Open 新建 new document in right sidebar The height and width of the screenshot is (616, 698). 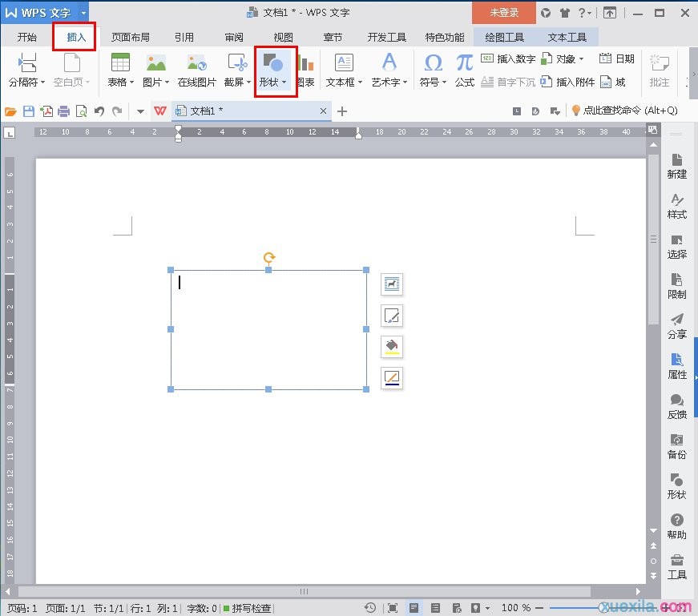pos(676,166)
